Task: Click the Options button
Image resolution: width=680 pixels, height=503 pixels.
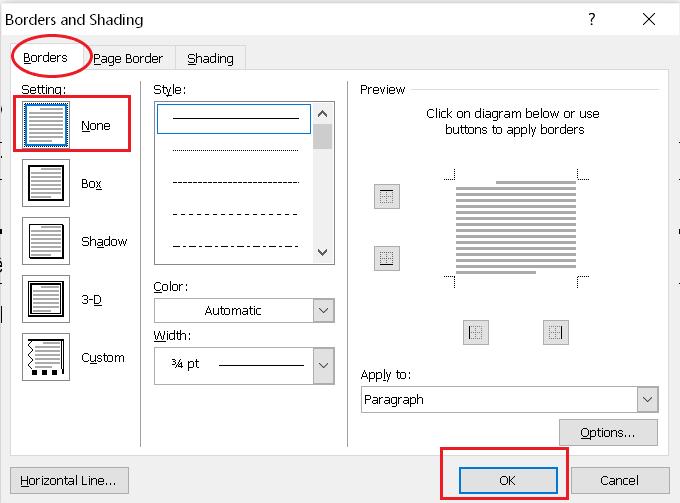Action: click(608, 432)
